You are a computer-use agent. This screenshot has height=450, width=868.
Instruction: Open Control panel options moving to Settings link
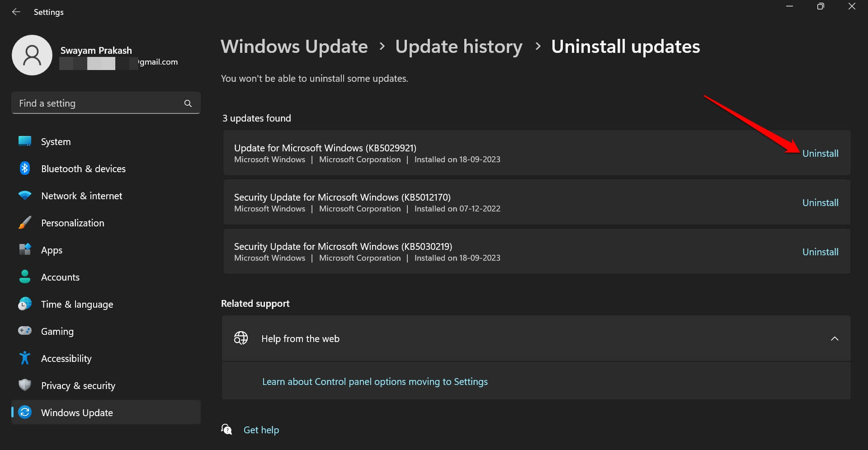tap(375, 381)
